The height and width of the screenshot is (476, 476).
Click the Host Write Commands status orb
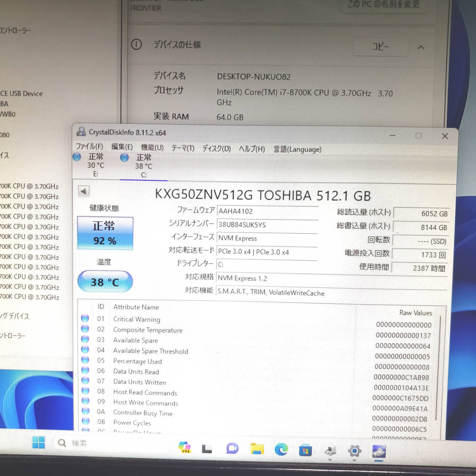pos(85,401)
